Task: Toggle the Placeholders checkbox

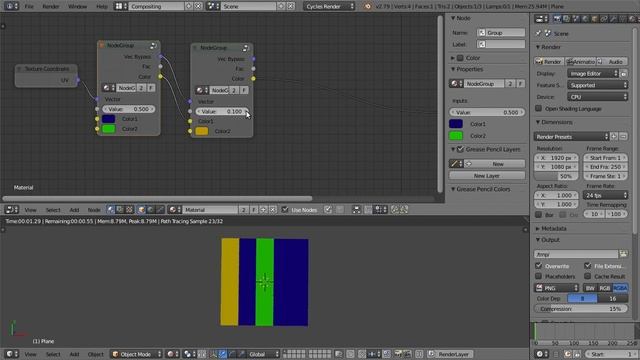Action: pyautogui.click(x=538, y=276)
